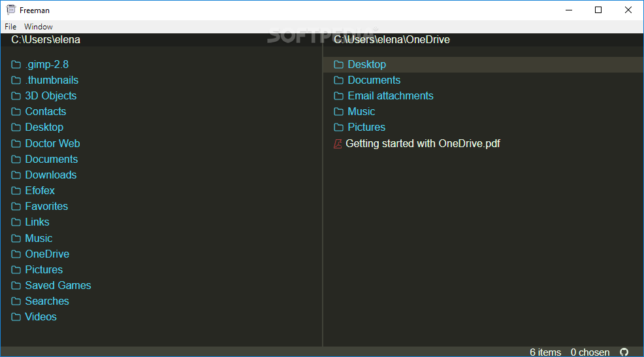Click the GitHub icon in status bar
644x357 pixels.
point(624,352)
